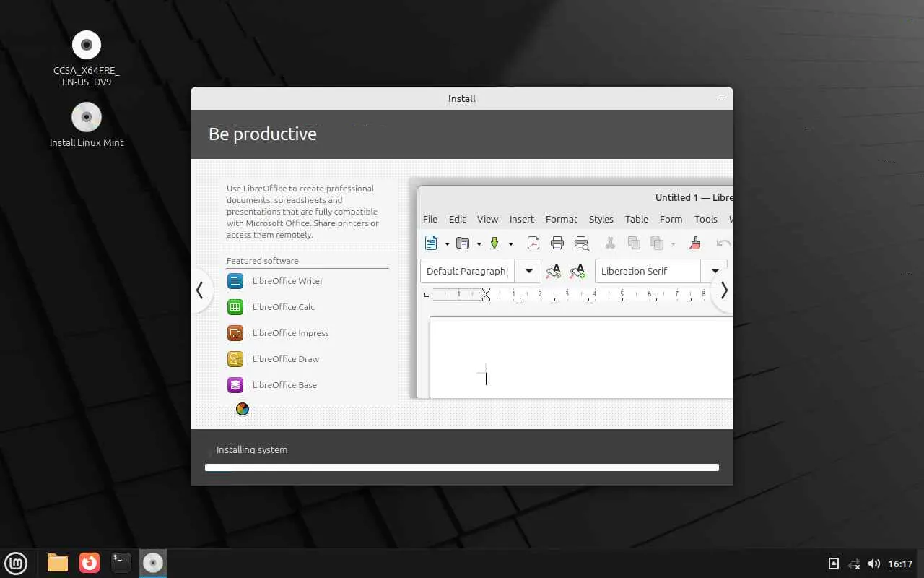
Task: Click the "LibreOffice Impress" text label
Action: pyautogui.click(x=291, y=333)
